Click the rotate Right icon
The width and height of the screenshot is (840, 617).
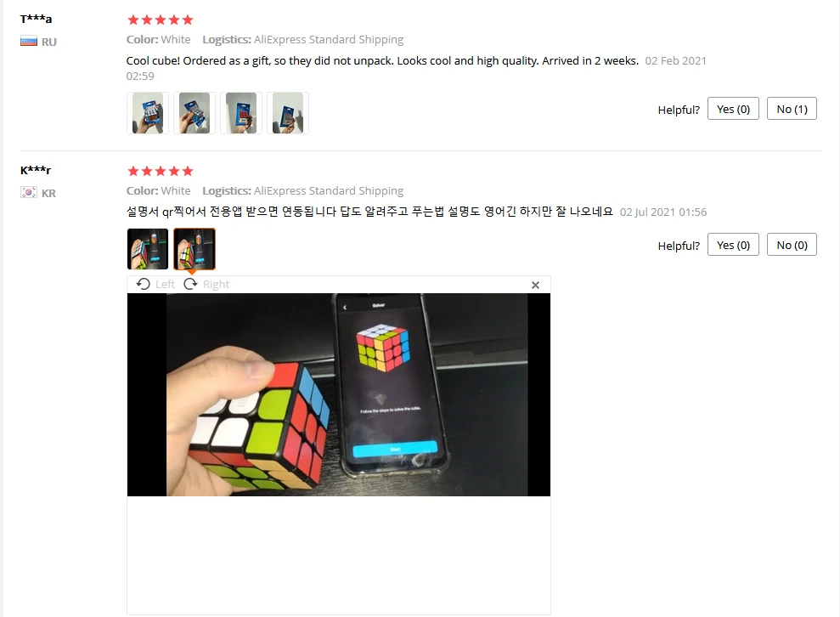[x=191, y=284]
